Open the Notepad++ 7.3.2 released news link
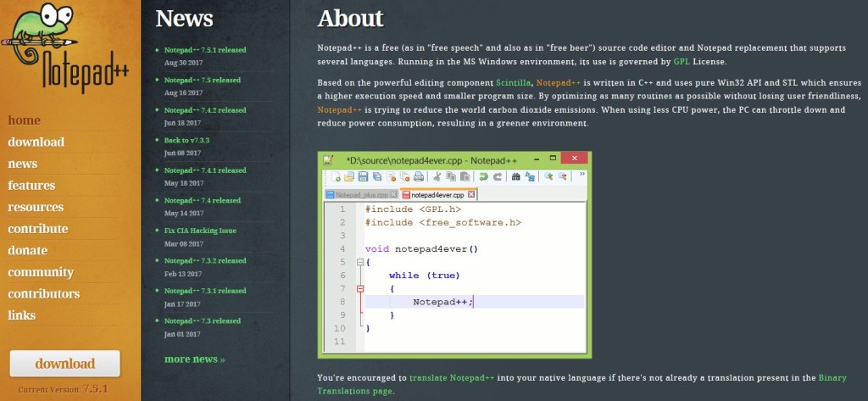The height and width of the screenshot is (401, 868). click(205, 260)
